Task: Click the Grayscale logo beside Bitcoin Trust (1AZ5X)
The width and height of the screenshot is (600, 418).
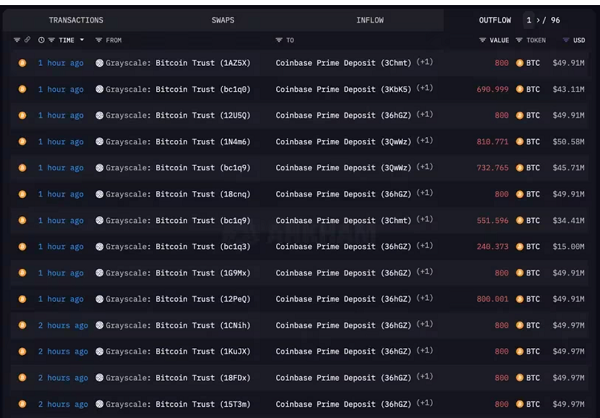Action: [99, 62]
